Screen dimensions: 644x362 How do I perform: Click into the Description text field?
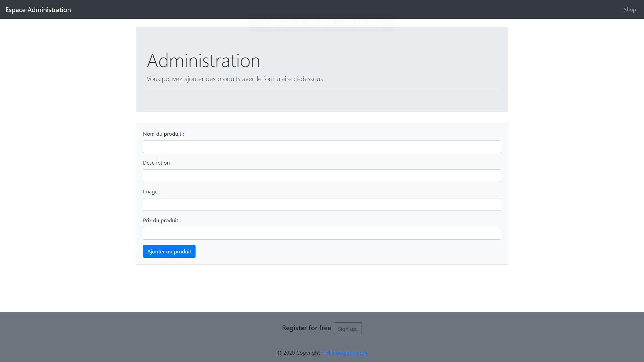[x=322, y=176]
